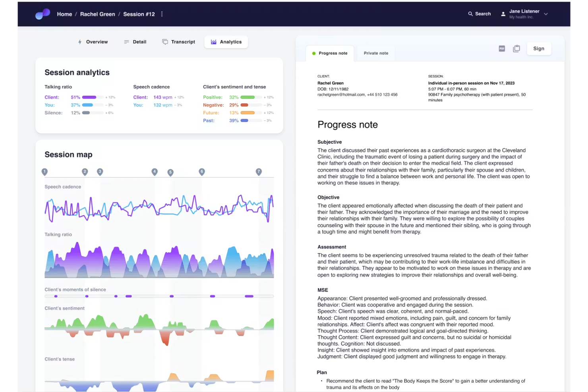Screen dimensions: 588x392
Task: Click the user profile avatar icon
Action: (503, 14)
